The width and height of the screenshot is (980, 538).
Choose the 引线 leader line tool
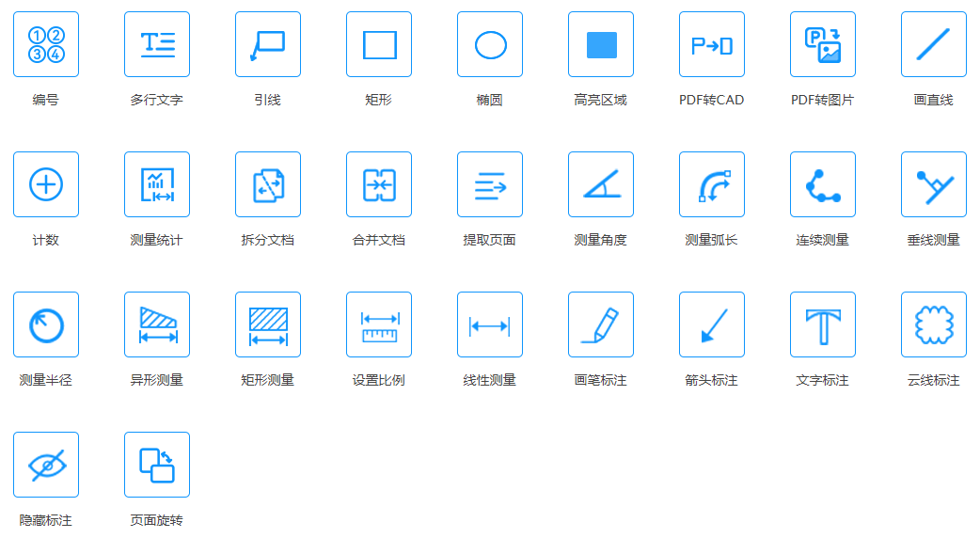268,44
